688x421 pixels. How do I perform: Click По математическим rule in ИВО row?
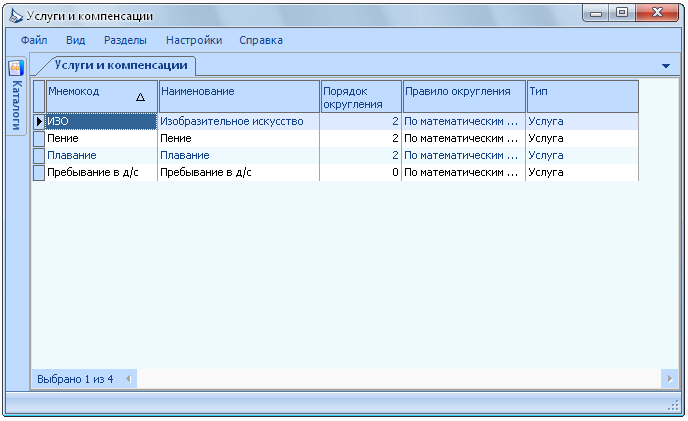click(464, 121)
